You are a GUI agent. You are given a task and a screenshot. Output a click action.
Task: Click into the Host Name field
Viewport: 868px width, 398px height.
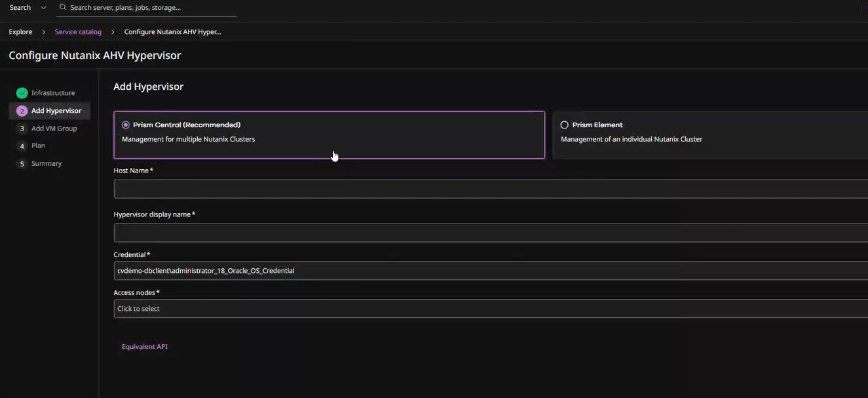pos(491,189)
